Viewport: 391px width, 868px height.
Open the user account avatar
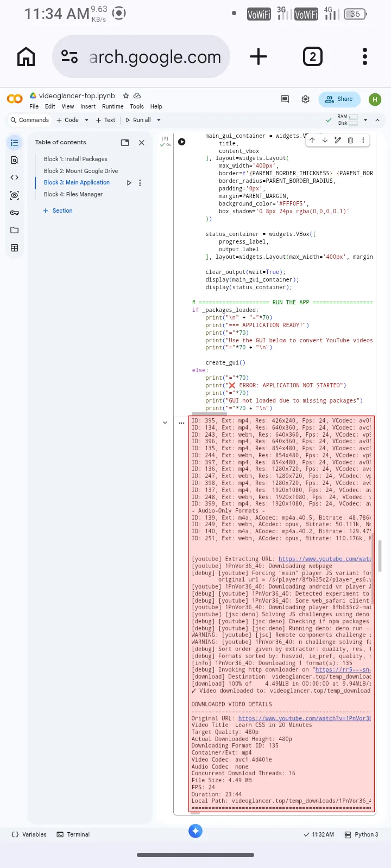point(375,99)
